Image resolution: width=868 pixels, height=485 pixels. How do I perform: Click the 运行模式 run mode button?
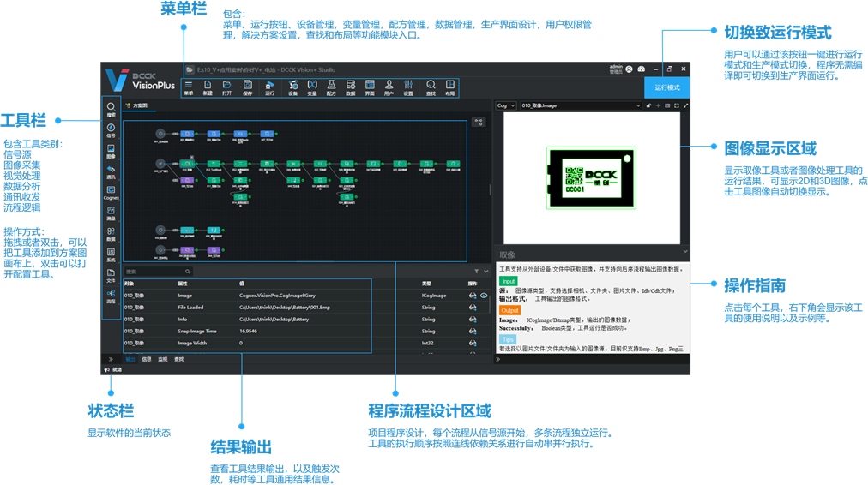666,87
